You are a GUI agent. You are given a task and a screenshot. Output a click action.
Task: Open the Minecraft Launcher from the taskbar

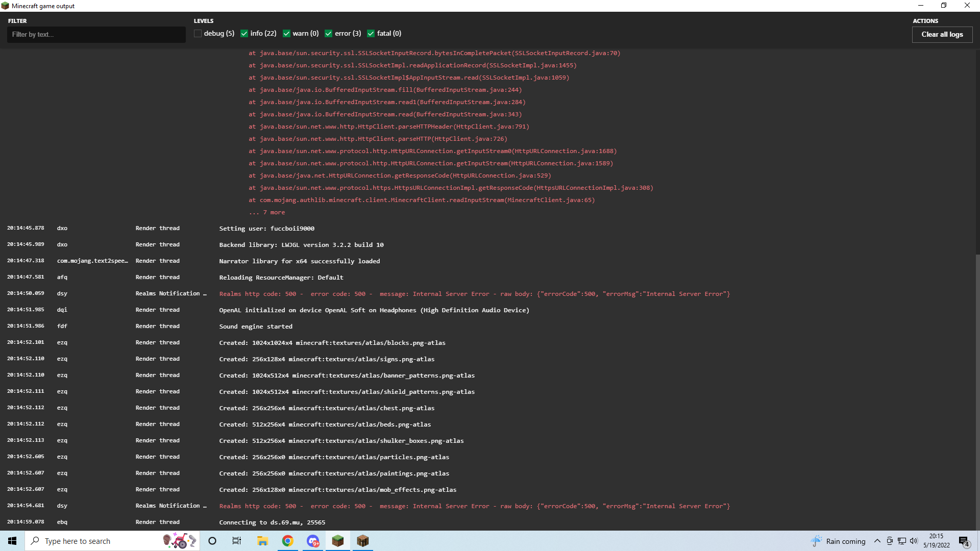coord(362,541)
